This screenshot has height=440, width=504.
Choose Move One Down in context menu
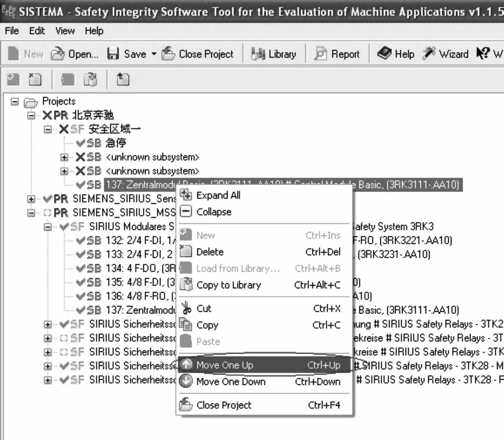point(264,382)
